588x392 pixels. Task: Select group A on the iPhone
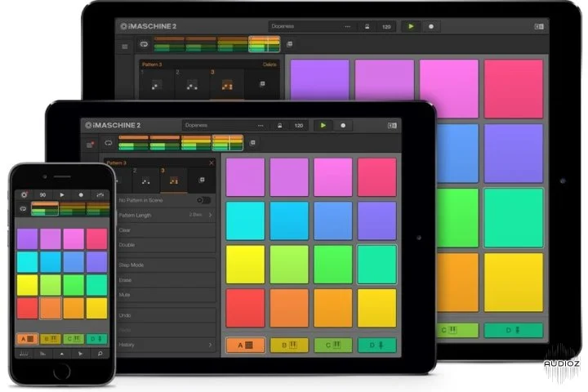coord(28,339)
